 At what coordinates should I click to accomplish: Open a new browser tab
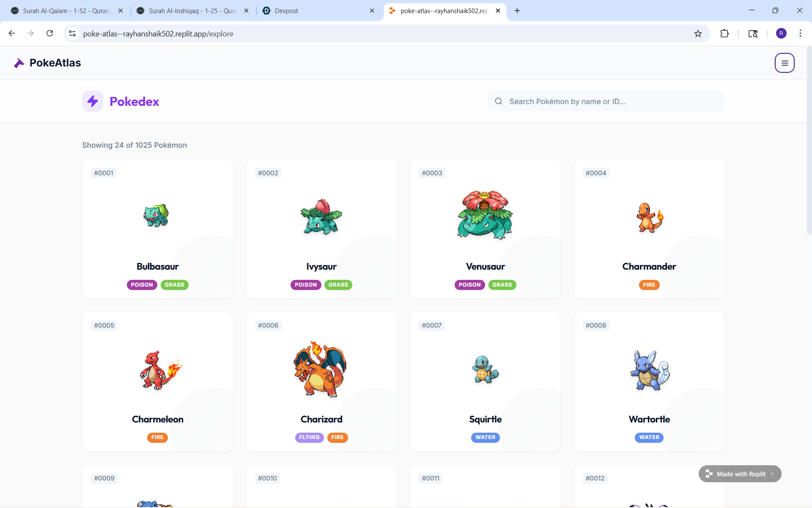pyautogui.click(x=517, y=11)
